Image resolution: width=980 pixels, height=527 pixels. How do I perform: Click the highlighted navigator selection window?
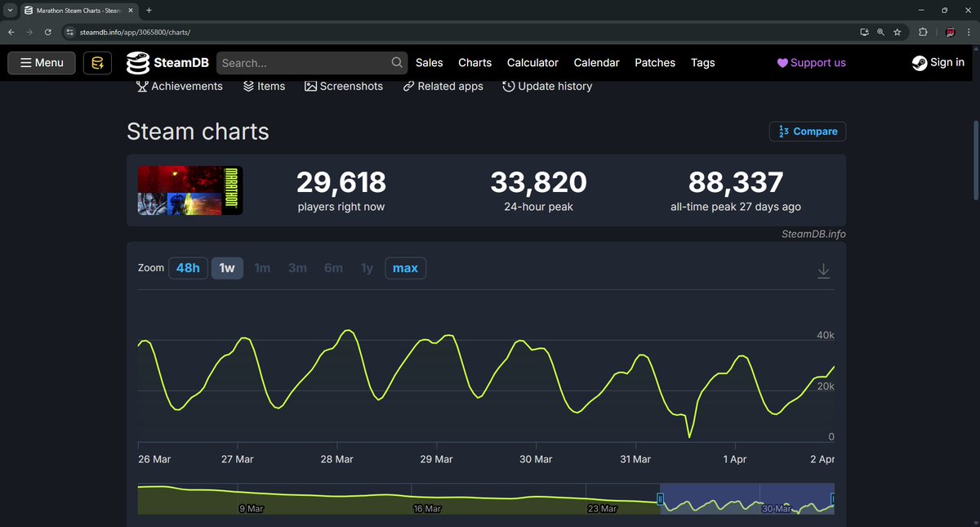point(746,498)
